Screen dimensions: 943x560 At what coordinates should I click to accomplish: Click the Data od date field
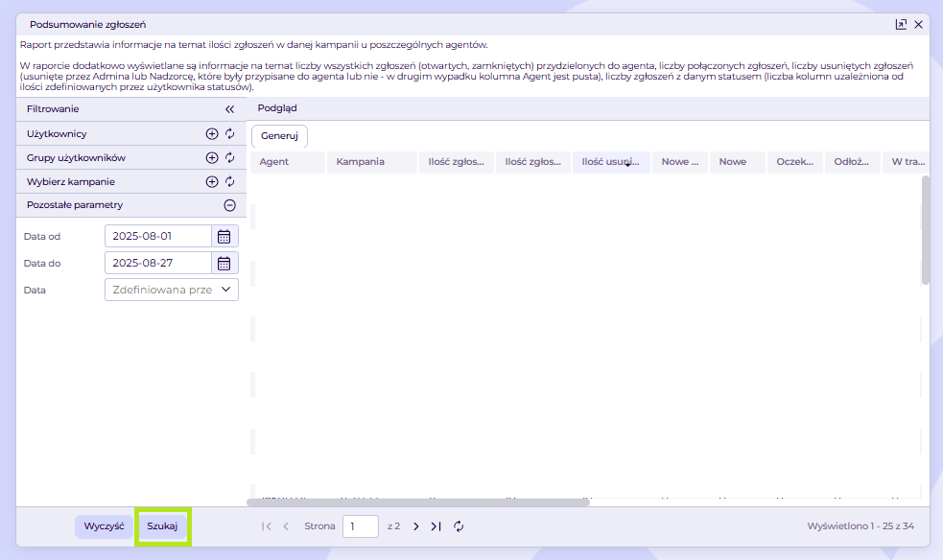(158, 236)
